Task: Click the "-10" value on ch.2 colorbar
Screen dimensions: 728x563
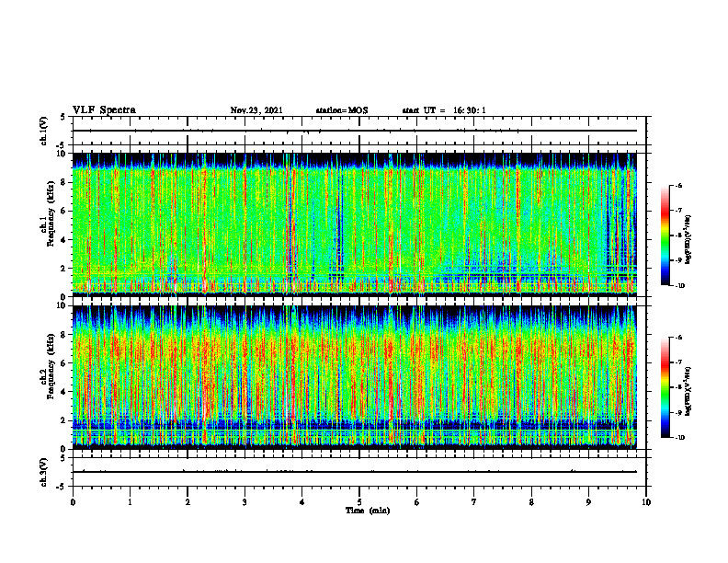Action: [679, 437]
